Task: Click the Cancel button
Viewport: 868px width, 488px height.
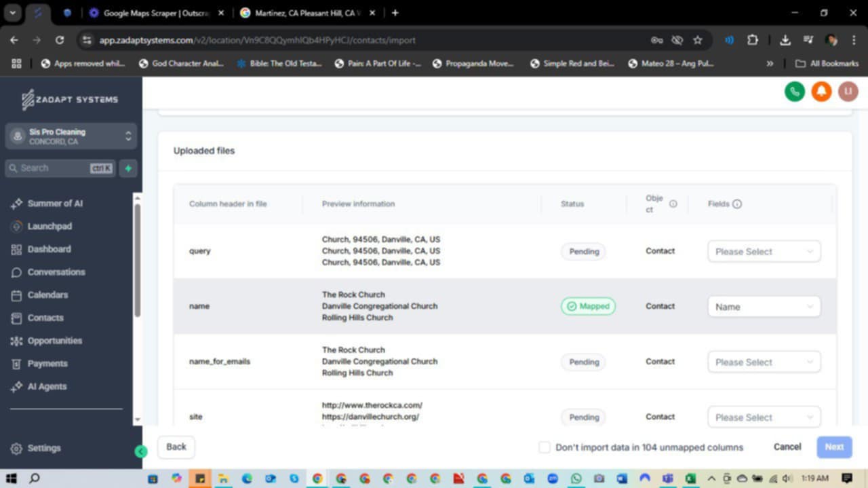Action: (787, 447)
